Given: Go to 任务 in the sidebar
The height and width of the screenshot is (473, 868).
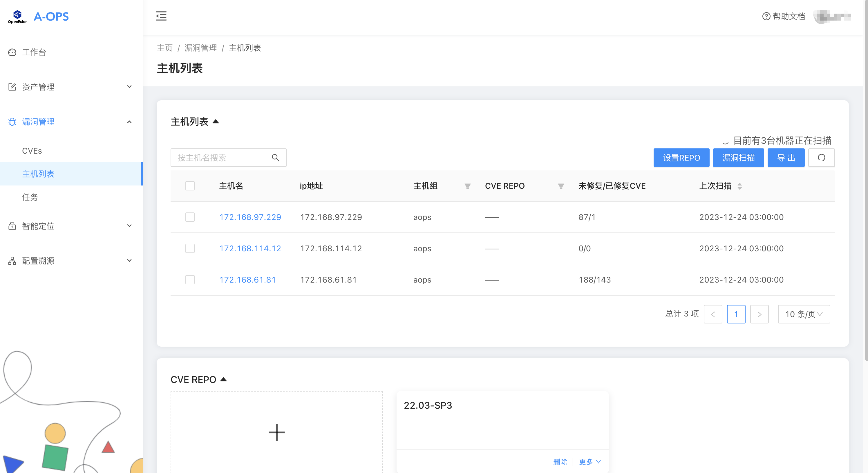Looking at the screenshot, I should pos(30,197).
